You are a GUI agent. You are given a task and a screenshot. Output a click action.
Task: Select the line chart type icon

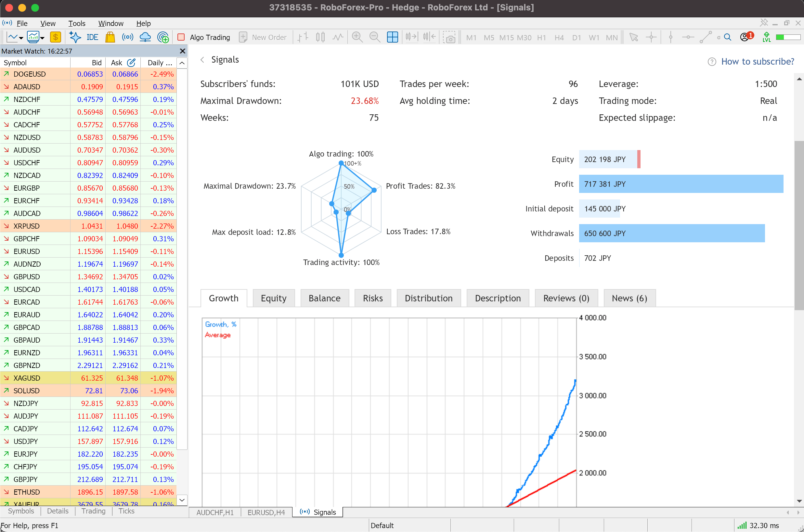pyautogui.click(x=338, y=37)
